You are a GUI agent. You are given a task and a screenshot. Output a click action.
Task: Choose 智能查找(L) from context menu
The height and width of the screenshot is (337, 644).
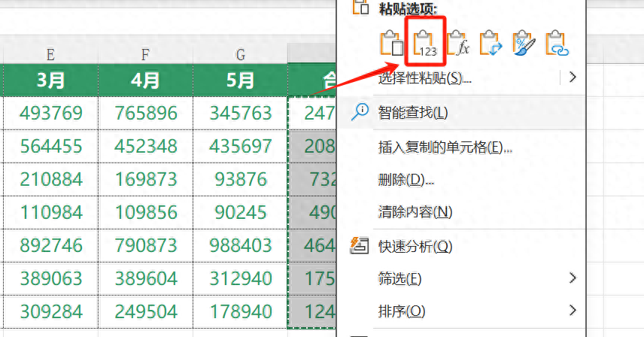(413, 113)
